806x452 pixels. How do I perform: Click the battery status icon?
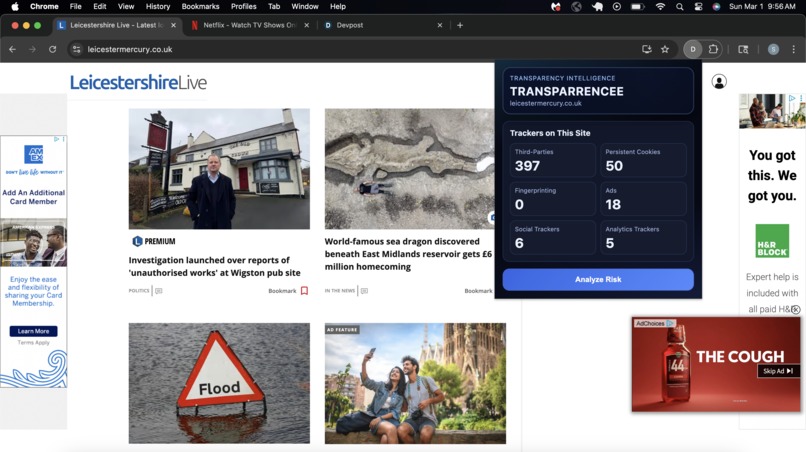point(638,7)
